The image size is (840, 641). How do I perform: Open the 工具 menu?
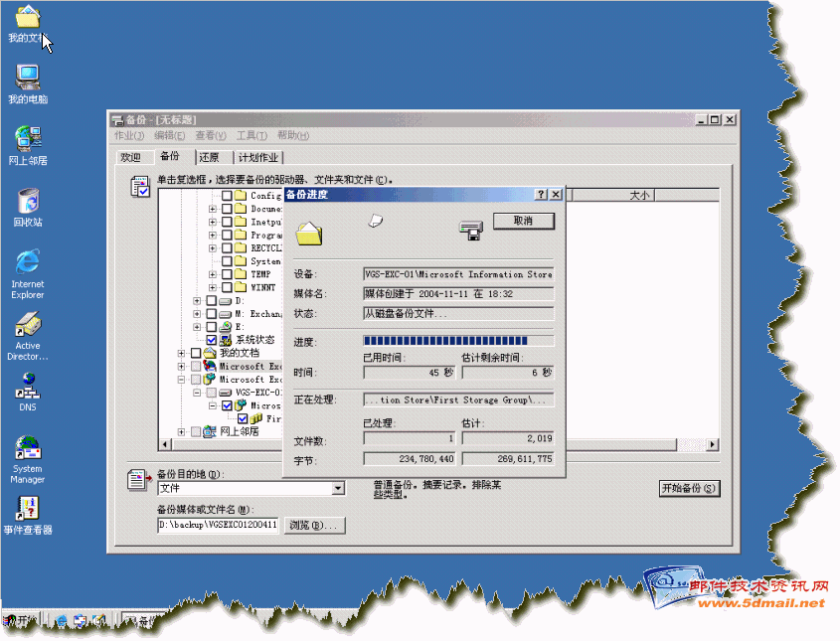click(x=251, y=135)
